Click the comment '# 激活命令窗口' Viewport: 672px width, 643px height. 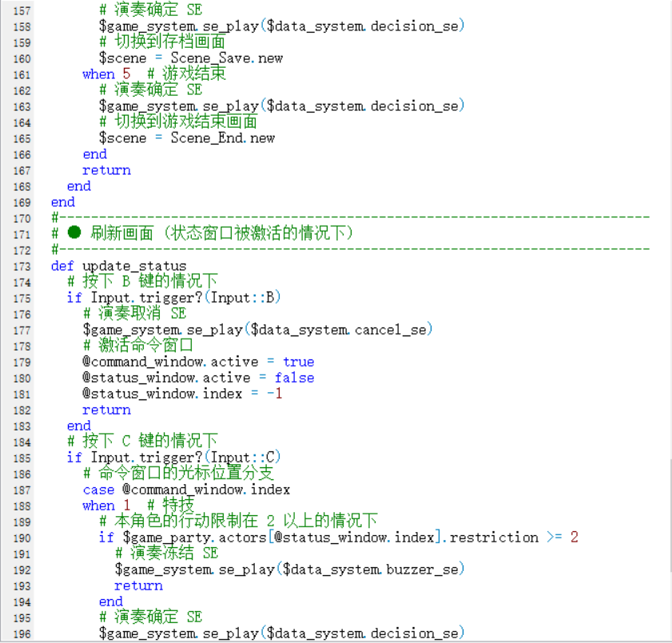138,345
